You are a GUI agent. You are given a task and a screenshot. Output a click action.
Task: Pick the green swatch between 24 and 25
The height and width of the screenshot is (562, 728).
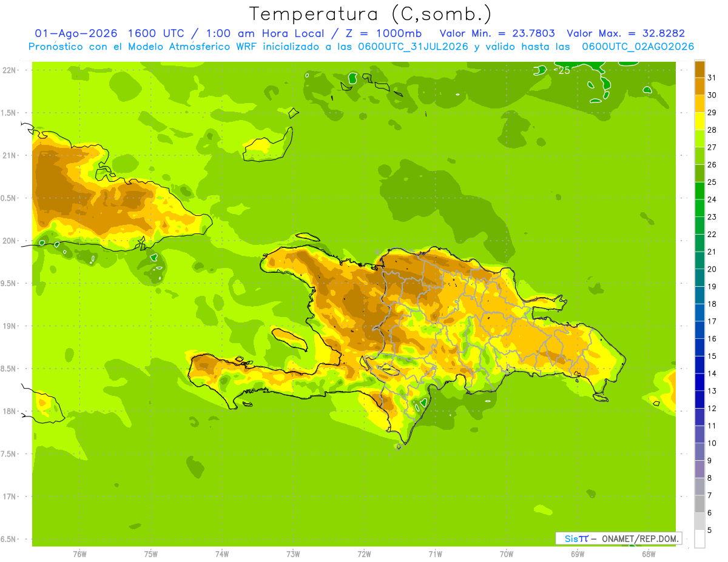tap(699, 191)
